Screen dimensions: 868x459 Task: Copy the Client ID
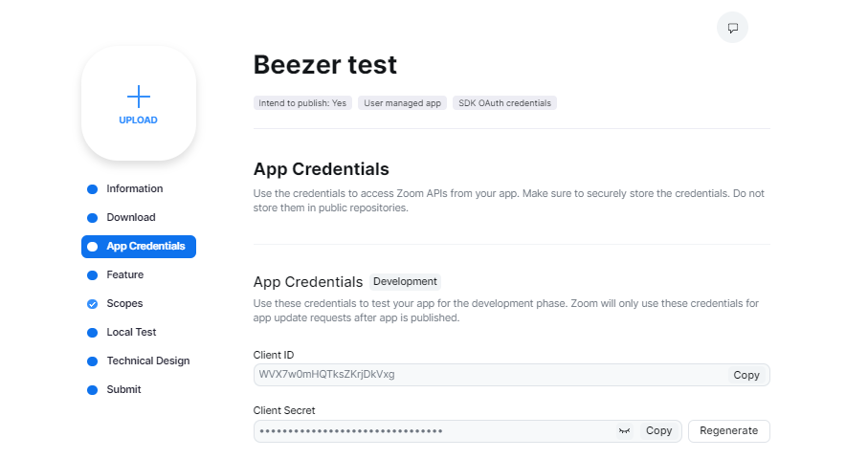click(746, 375)
